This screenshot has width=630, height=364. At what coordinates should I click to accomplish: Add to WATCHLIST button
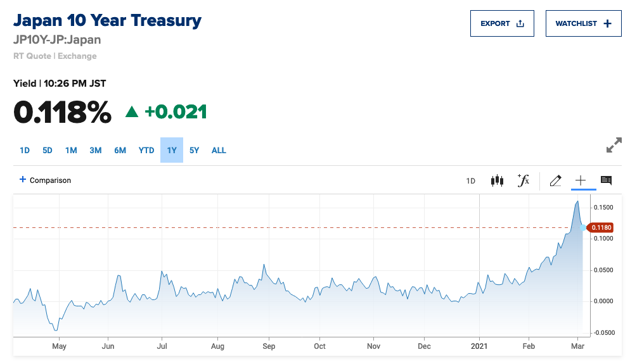pos(583,23)
